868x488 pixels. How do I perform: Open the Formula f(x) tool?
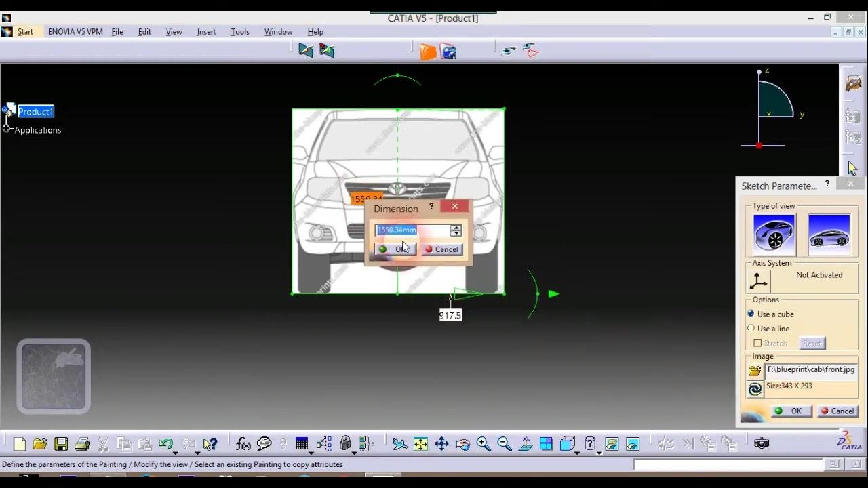pos(243,444)
